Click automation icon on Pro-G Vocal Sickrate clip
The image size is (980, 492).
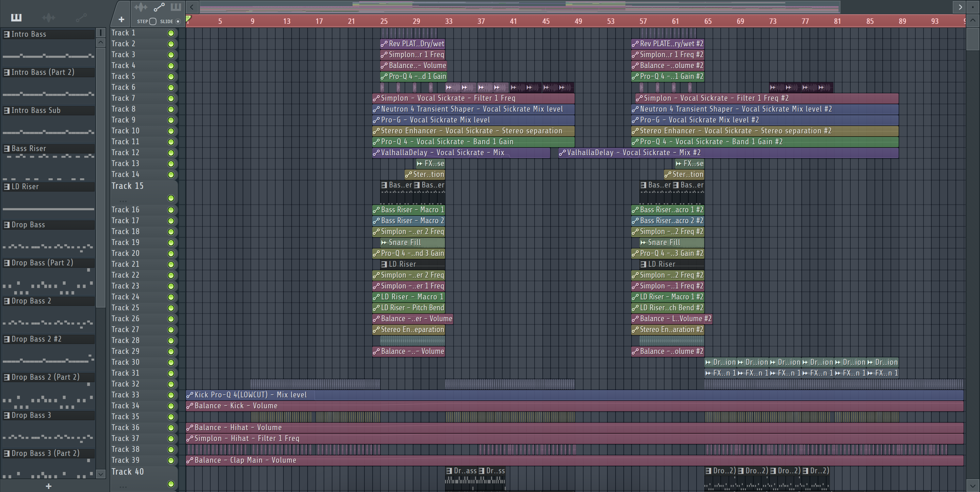pyautogui.click(x=376, y=120)
